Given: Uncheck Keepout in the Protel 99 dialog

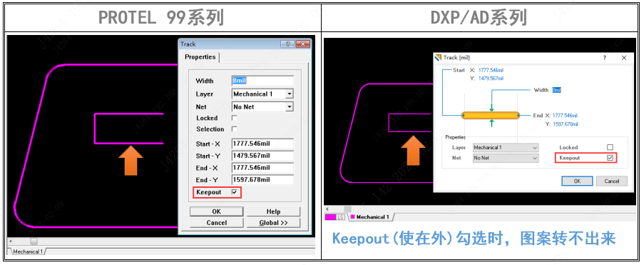Looking at the screenshot, I should tap(234, 192).
